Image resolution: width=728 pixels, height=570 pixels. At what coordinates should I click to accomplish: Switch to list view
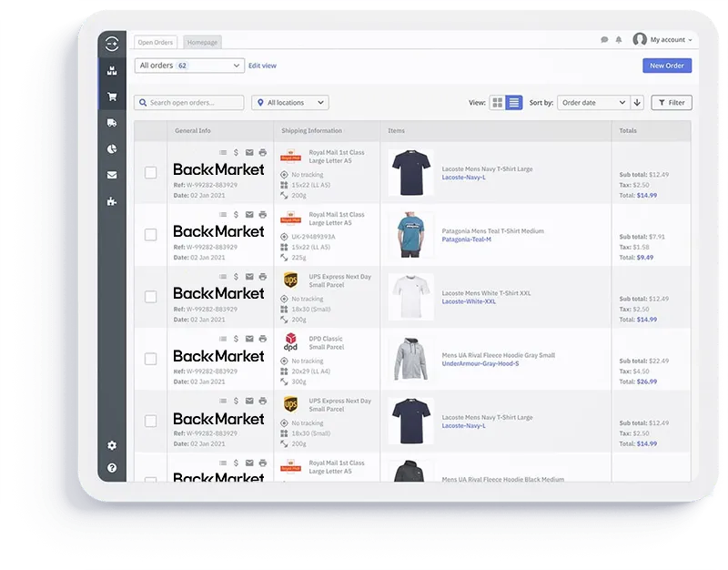tap(514, 103)
